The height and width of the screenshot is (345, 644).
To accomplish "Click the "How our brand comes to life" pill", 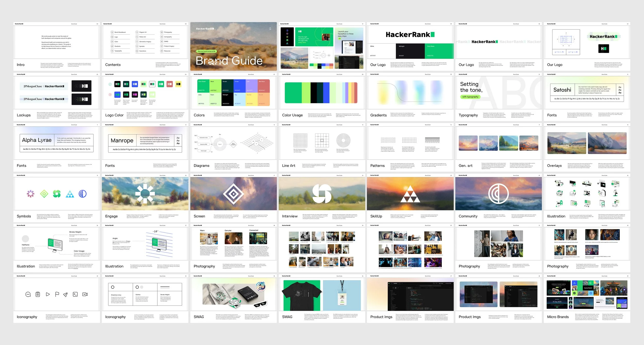I will (207, 51).
